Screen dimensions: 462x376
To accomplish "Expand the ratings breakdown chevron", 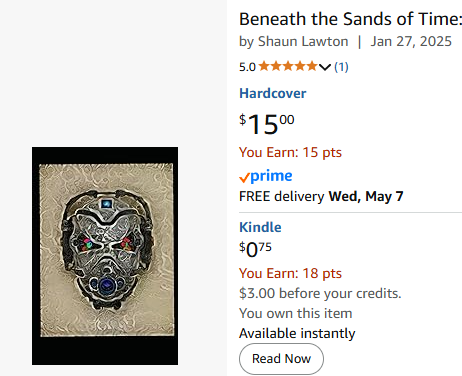I will [x=324, y=67].
